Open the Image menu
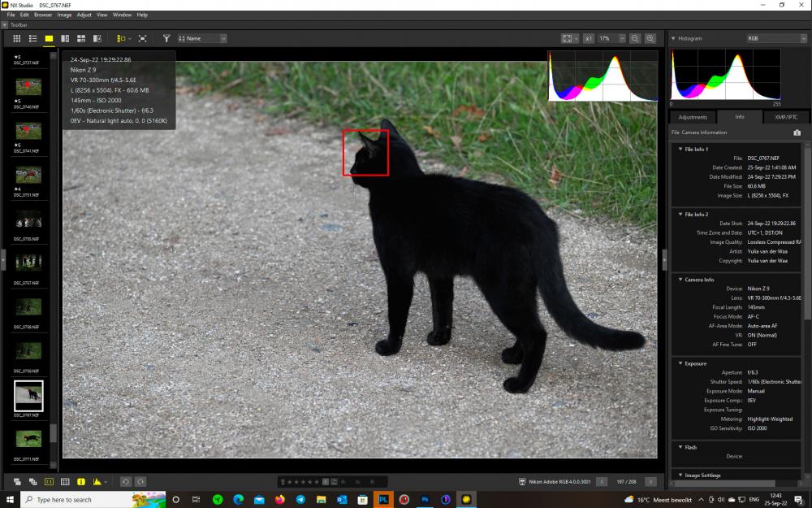Screen dimensions: 812x508 tap(64, 15)
